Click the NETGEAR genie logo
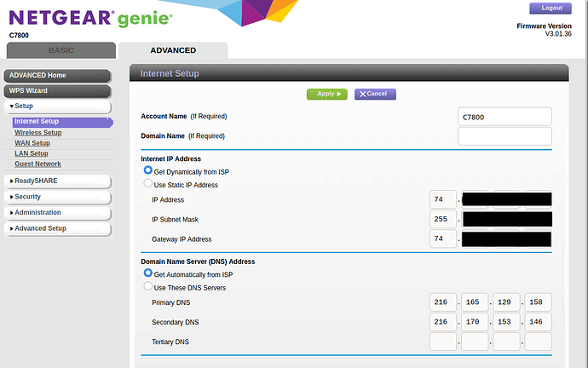This screenshot has width=588, height=368. (90, 19)
